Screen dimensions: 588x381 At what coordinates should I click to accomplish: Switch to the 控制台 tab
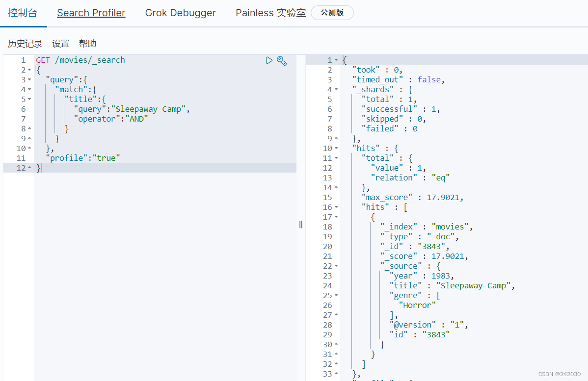[23, 13]
